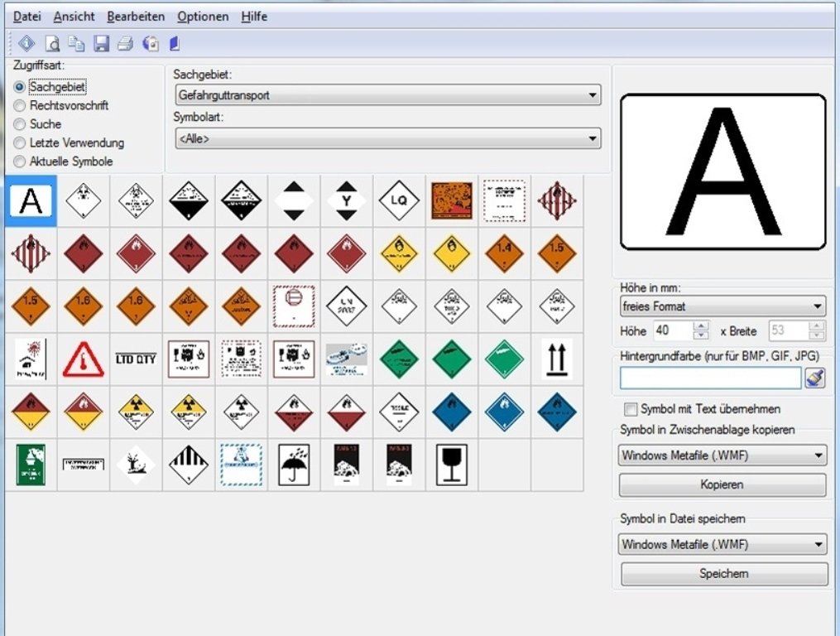Select the blue hatched border label symbol
840x636 pixels.
click(x=242, y=465)
